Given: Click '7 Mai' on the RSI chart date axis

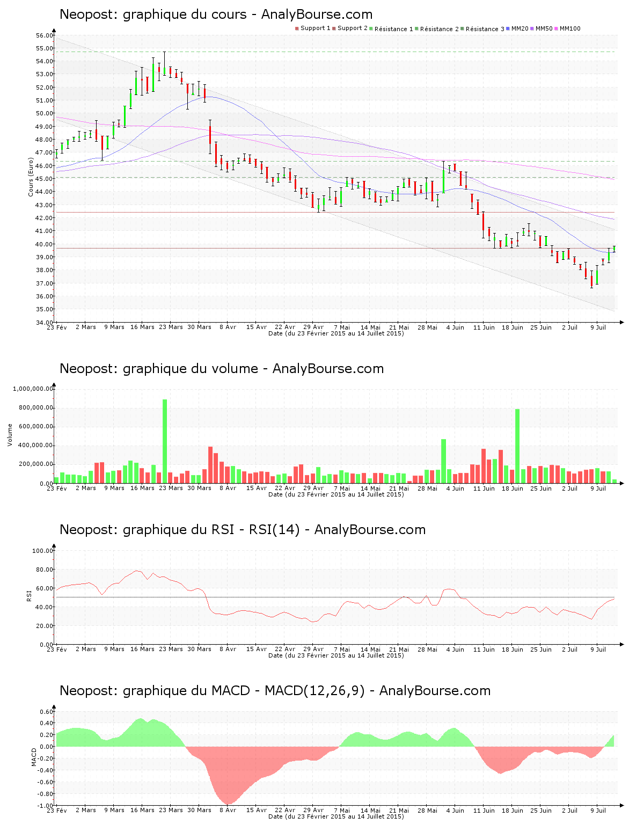Looking at the screenshot, I should (341, 649).
